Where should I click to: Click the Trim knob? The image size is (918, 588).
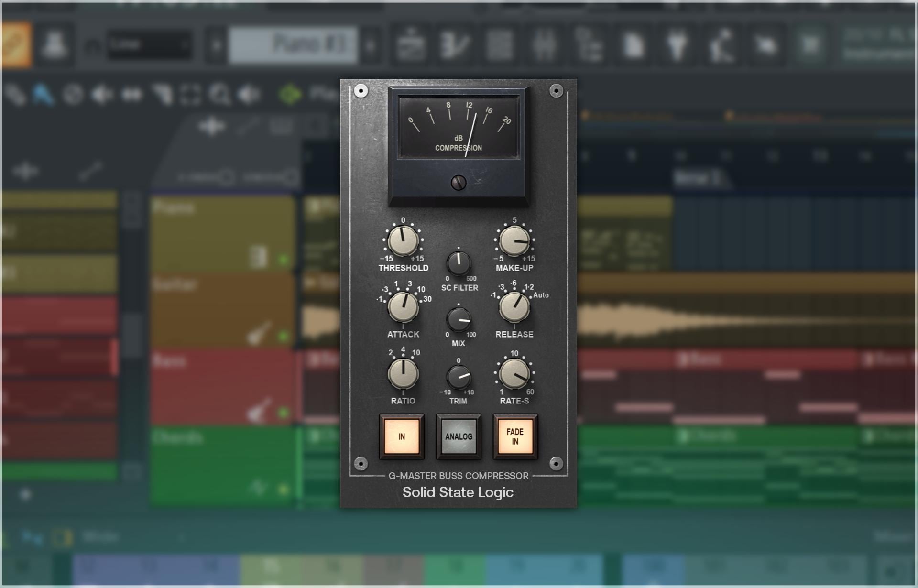(459, 377)
